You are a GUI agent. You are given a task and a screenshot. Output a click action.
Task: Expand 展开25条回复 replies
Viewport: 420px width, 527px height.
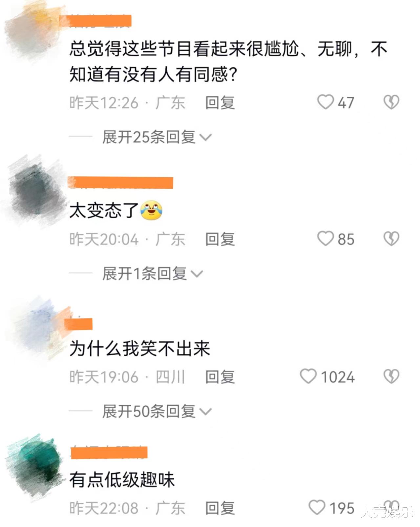pyautogui.click(x=157, y=137)
